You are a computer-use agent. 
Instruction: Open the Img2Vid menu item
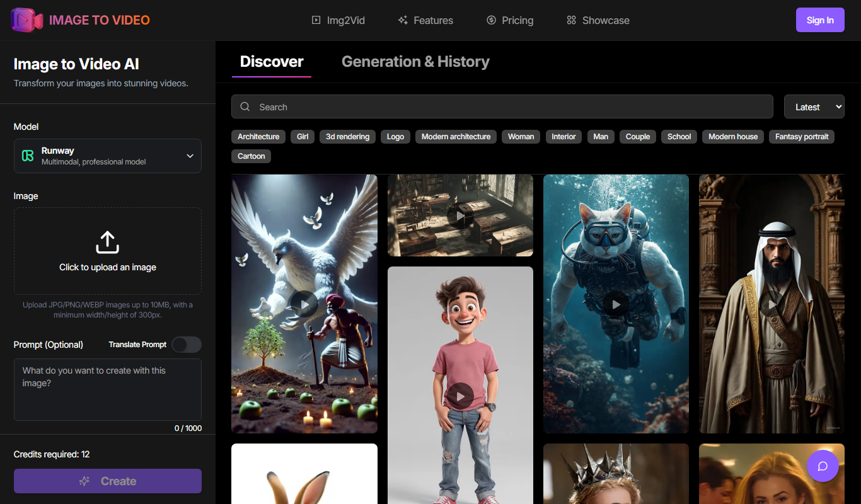[x=338, y=20]
